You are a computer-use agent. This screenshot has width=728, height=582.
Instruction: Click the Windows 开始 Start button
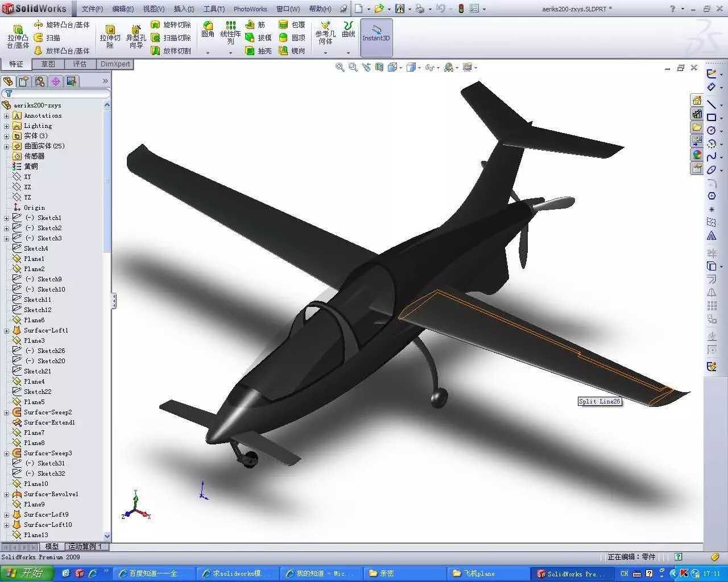(27, 573)
